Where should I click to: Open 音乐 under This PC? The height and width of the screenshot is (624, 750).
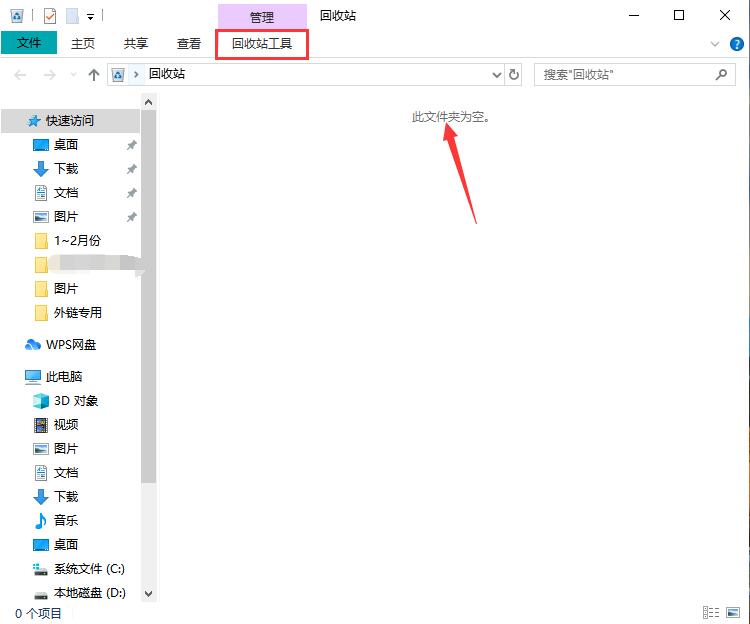[66, 520]
